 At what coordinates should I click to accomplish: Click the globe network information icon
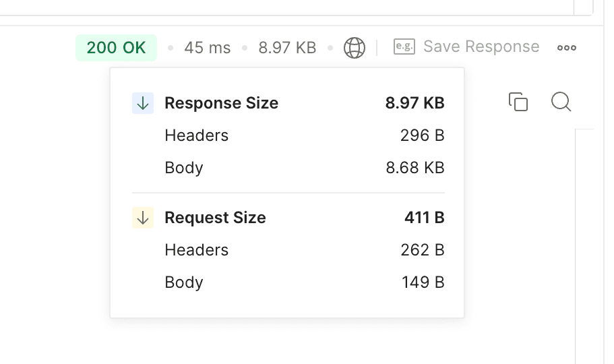point(355,48)
